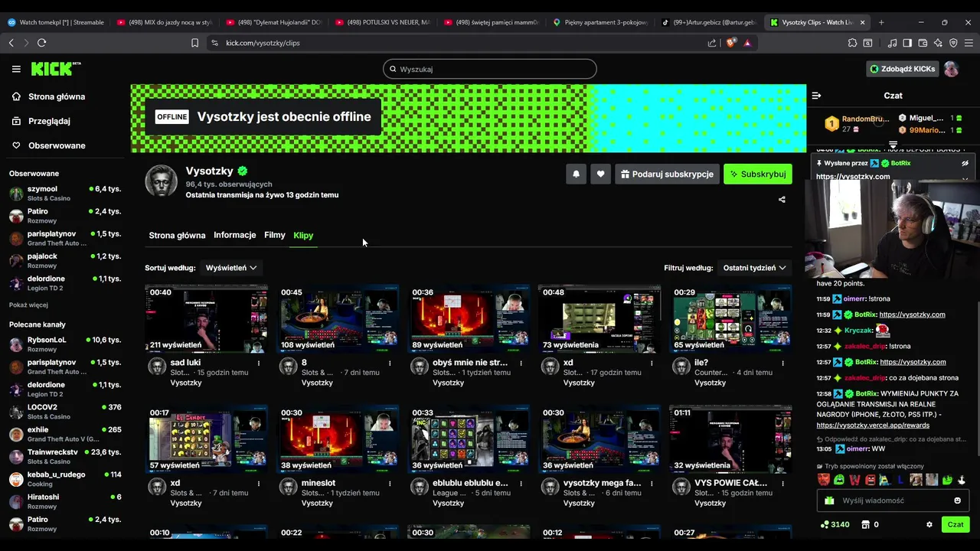Switch to 'Strona główna' channel tab
The image size is (980, 551).
click(177, 236)
